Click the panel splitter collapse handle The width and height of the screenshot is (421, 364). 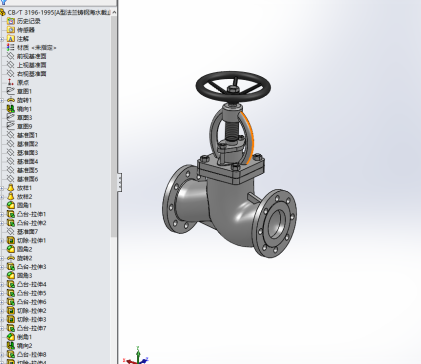tap(119, 182)
